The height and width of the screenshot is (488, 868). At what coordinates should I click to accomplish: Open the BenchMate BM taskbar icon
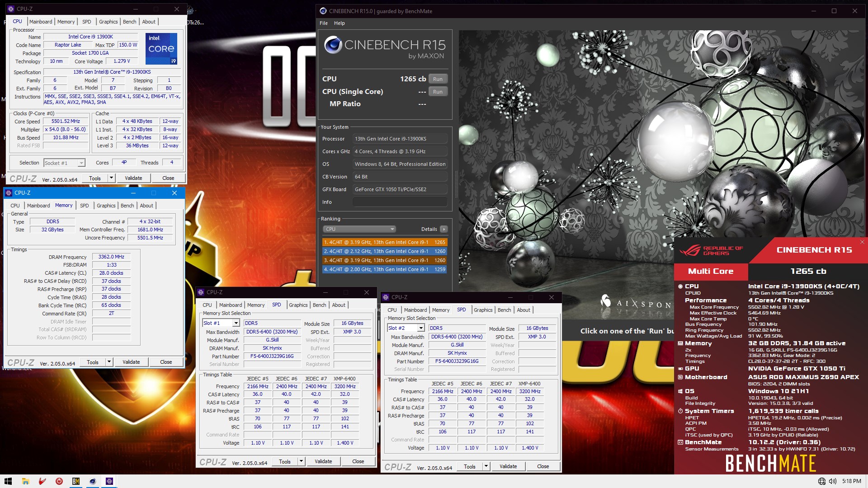(x=76, y=481)
